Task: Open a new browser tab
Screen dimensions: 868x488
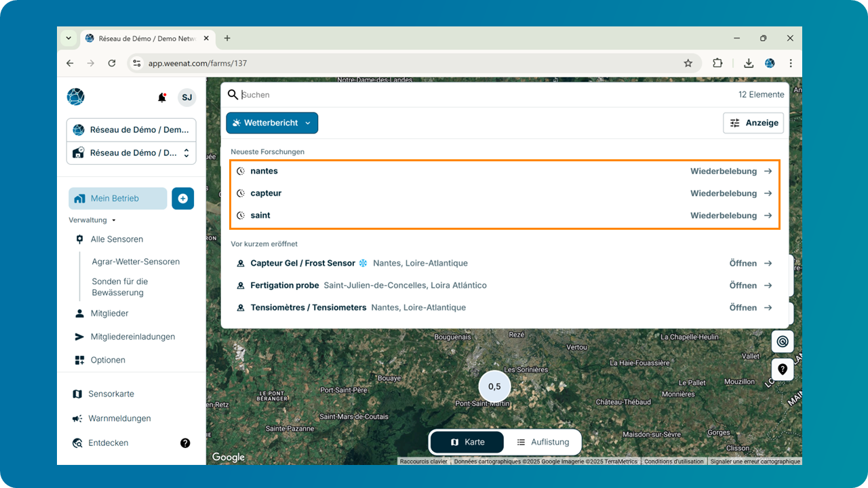Action: (x=227, y=39)
